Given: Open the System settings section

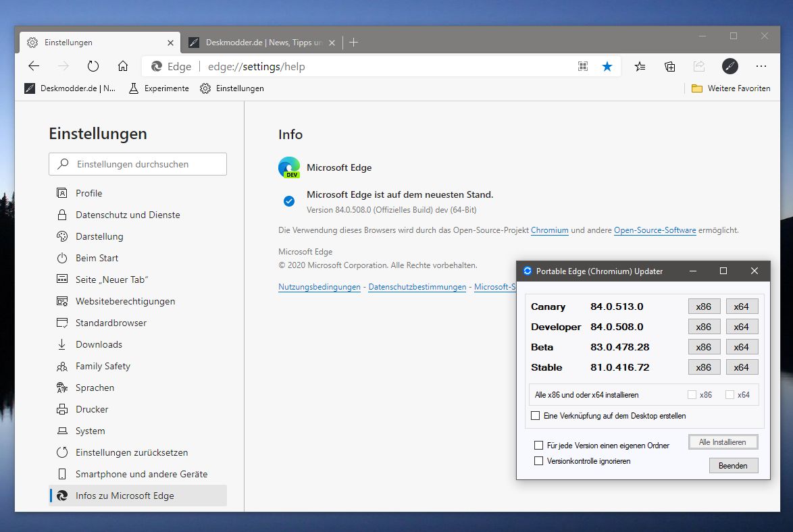Looking at the screenshot, I should (x=138, y=431).
